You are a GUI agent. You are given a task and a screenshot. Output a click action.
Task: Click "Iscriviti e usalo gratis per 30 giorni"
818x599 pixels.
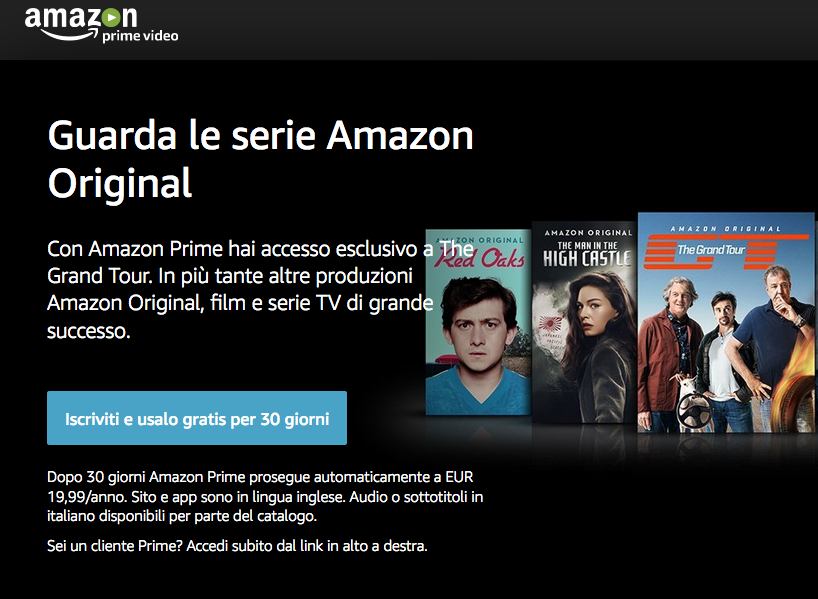click(x=197, y=418)
